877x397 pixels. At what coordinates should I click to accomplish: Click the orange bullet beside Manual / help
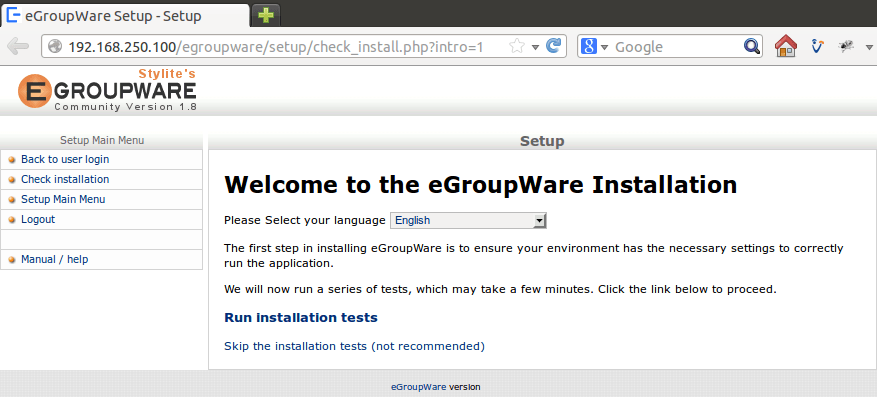(12, 260)
